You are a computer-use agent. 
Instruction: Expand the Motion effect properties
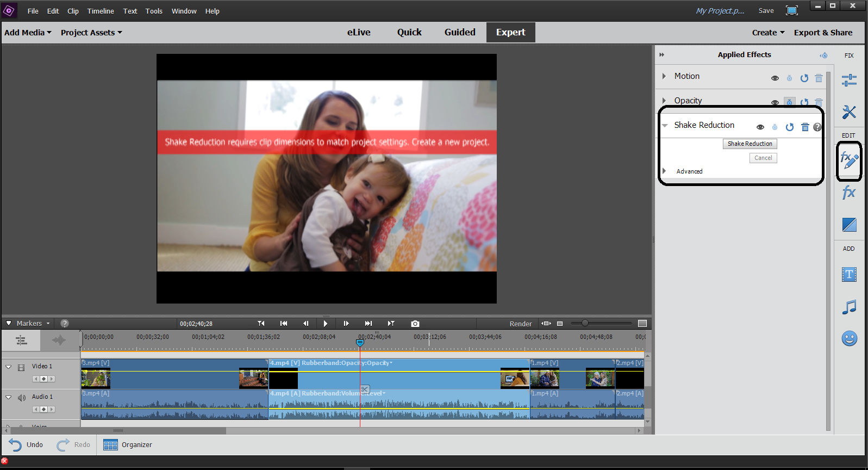[664, 76]
